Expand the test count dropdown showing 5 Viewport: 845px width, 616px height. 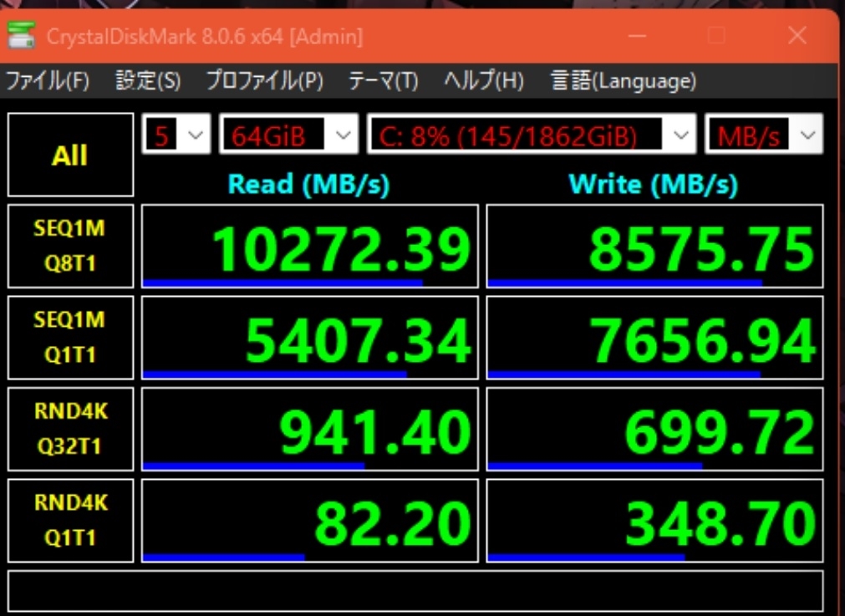176,134
